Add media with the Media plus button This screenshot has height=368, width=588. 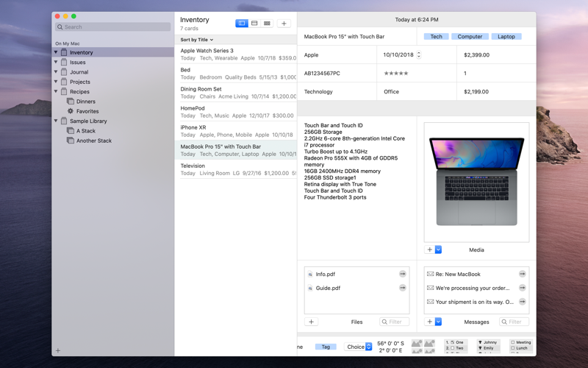pyautogui.click(x=430, y=250)
